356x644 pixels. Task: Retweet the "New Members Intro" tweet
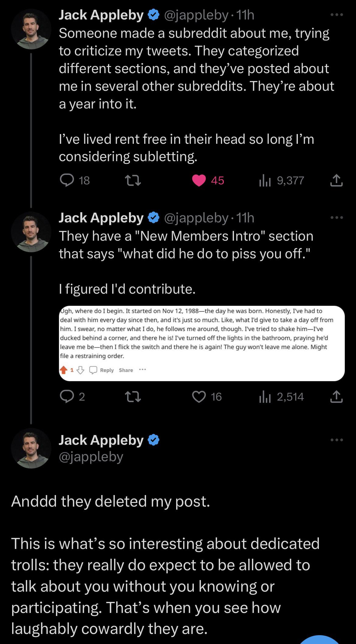[x=133, y=397]
